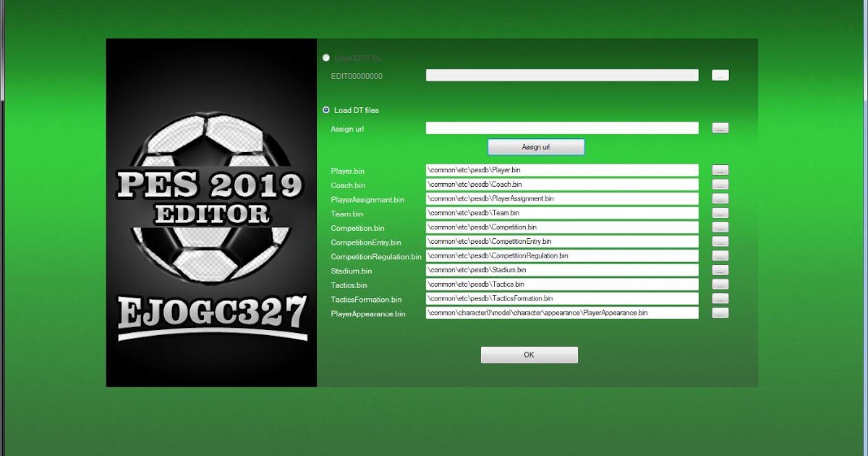This screenshot has width=868, height=456.
Task: Browse for EDIT00000000 file with ... button
Action: [x=720, y=75]
